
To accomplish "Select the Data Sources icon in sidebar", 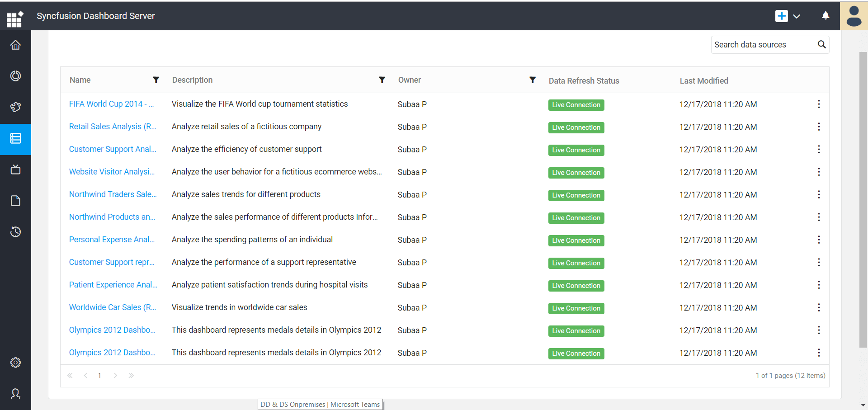I will [15, 138].
